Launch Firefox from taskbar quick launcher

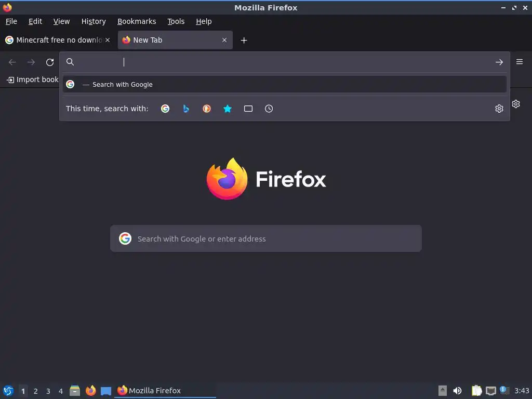(x=90, y=391)
